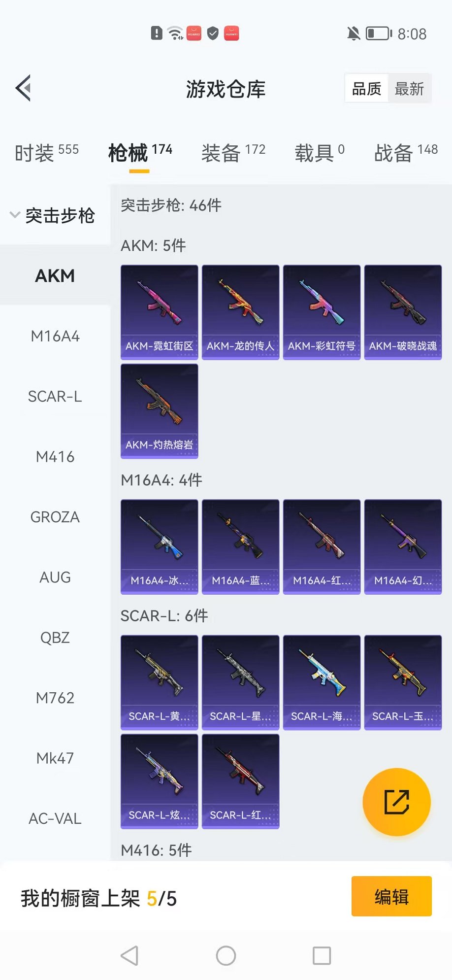Tap Android home navigation circle
Screen dimensions: 452x980
[x=226, y=956]
